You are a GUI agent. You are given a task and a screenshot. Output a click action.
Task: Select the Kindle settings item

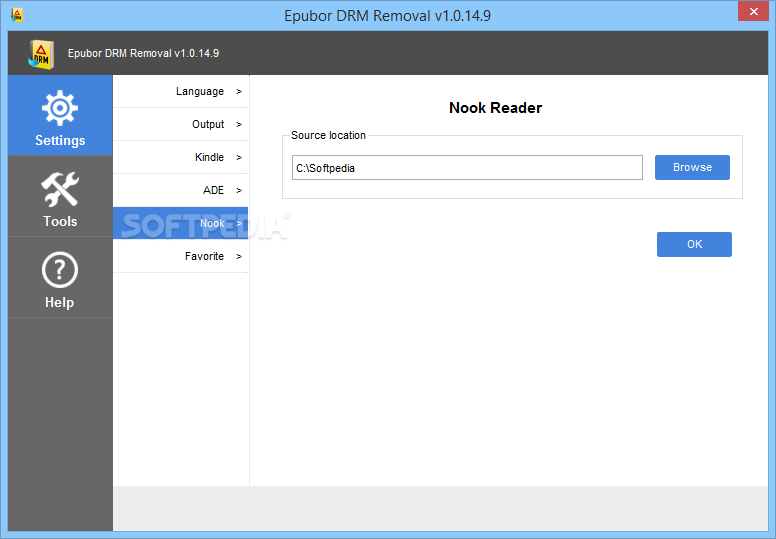pyautogui.click(x=181, y=157)
